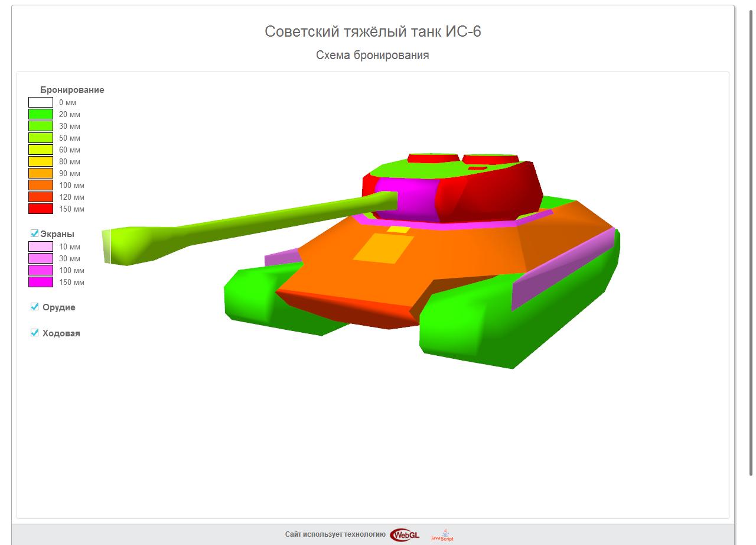
Task: Click the 120 мм legend label
Action: pos(71,197)
